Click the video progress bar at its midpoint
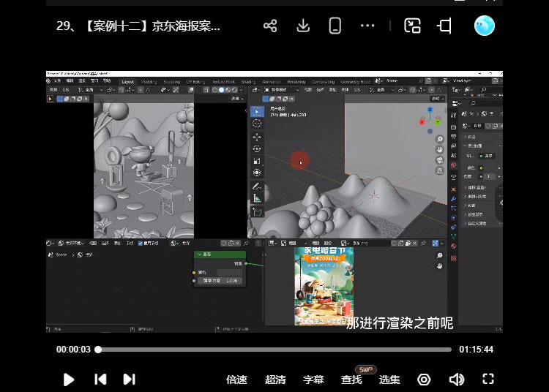 click(x=274, y=350)
